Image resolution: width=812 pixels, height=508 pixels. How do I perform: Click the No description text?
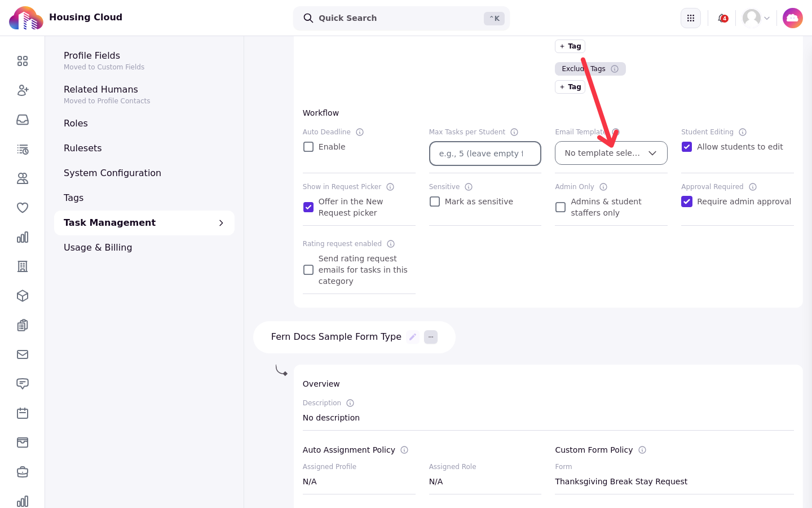[331, 418]
